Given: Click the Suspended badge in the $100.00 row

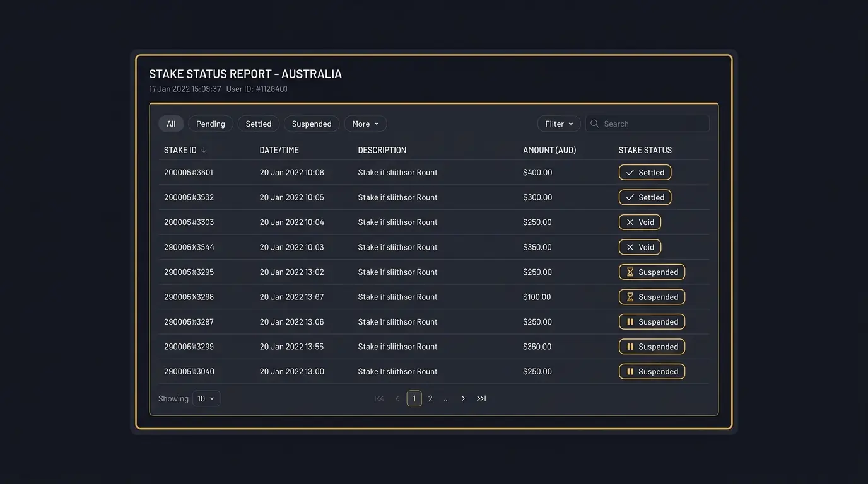Looking at the screenshot, I should [x=652, y=297].
